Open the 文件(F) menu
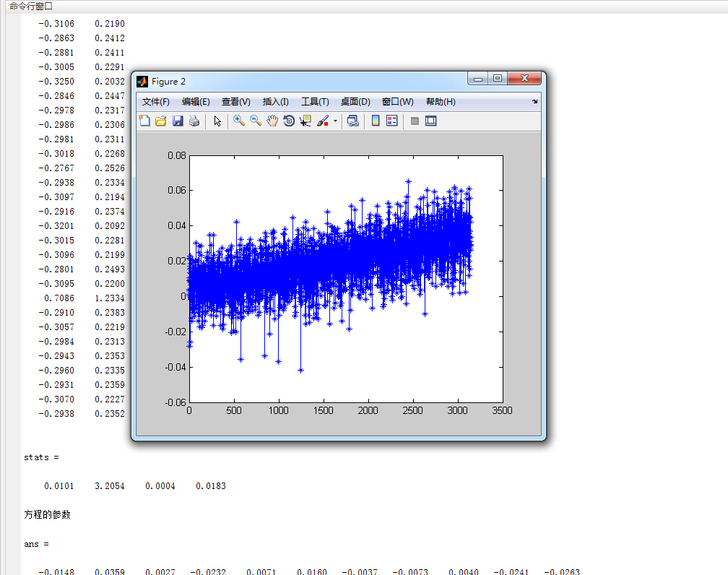This screenshot has height=575, width=728. [x=155, y=102]
